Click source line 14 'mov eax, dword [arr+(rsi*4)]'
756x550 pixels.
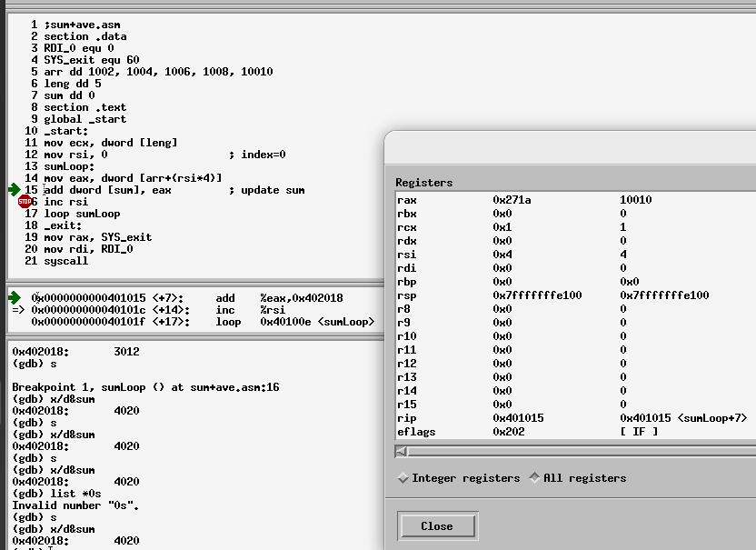tap(133, 178)
